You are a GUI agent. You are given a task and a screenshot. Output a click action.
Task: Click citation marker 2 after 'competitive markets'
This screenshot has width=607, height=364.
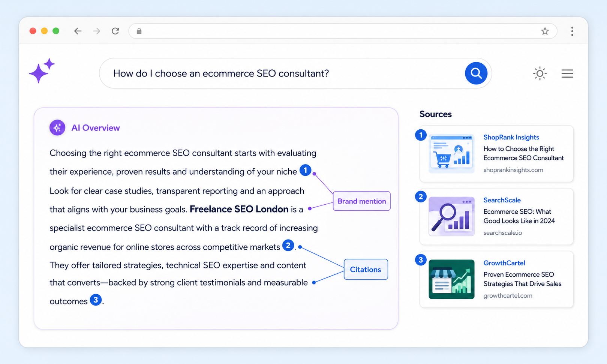coord(288,246)
